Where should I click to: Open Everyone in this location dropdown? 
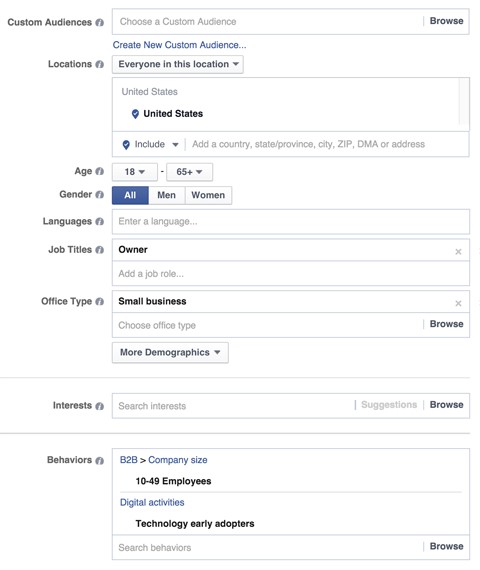(x=178, y=64)
